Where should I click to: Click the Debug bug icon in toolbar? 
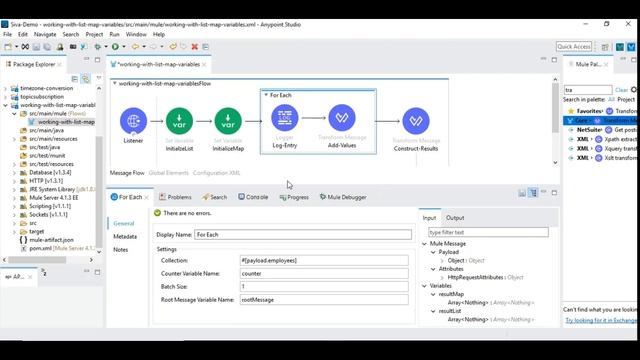point(98,47)
